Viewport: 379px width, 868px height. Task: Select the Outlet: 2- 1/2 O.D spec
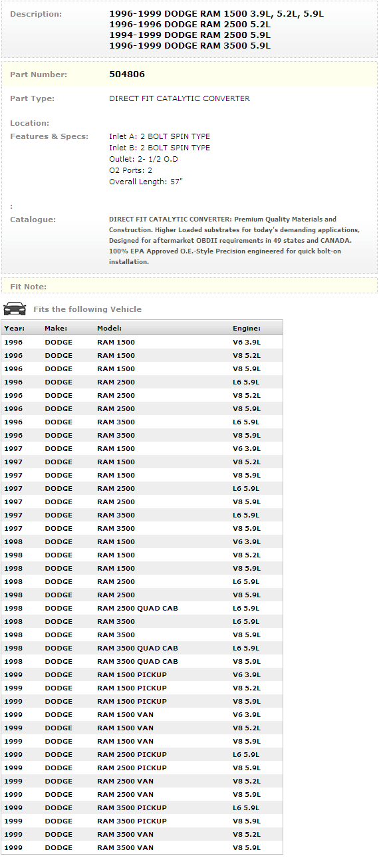pos(144,159)
